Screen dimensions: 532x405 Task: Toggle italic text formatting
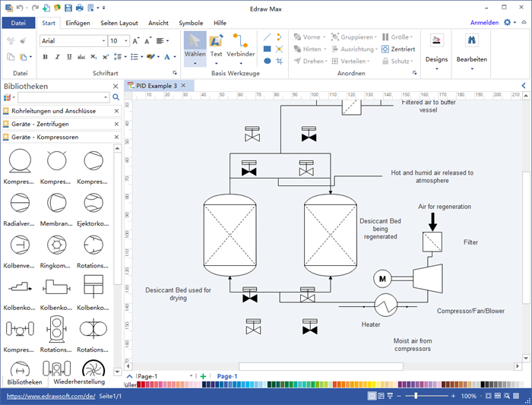56,57
